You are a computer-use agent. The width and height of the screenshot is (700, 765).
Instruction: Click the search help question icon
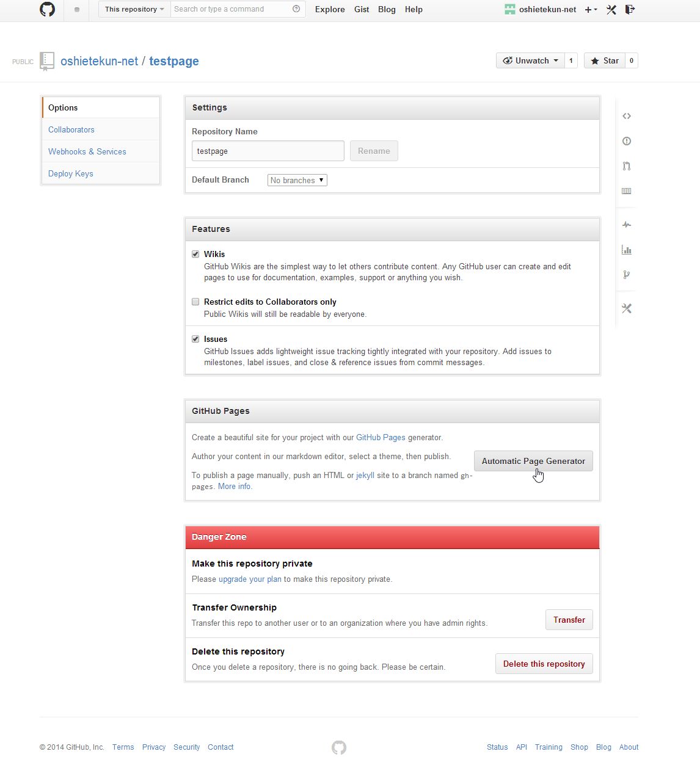click(x=296, y=9)
